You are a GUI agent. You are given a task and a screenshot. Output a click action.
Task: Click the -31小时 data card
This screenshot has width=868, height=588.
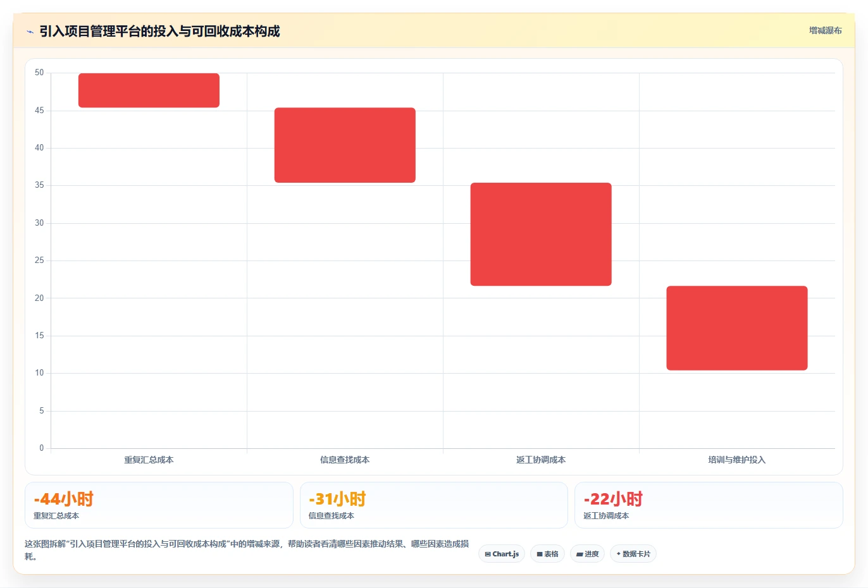434,505
